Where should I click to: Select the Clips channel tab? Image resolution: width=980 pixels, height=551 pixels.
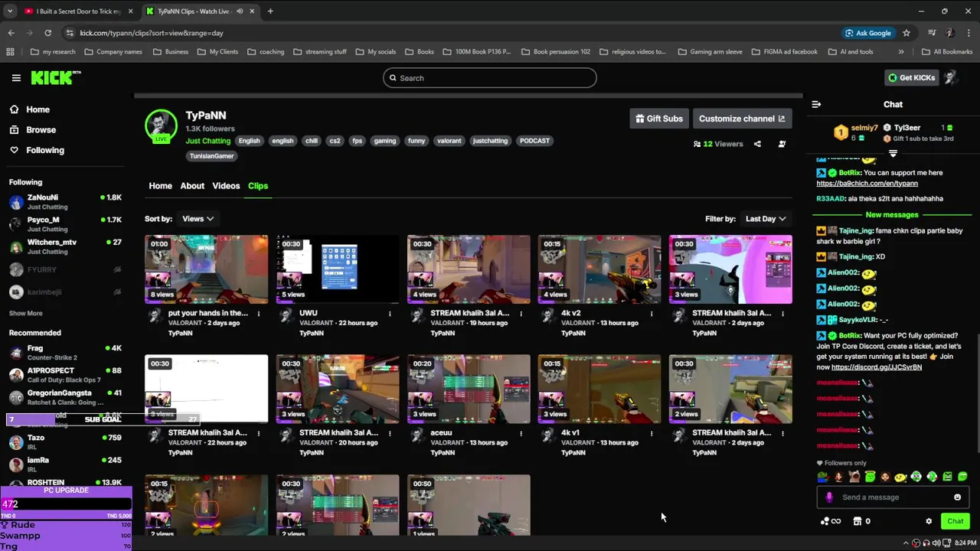pos(258,186)
